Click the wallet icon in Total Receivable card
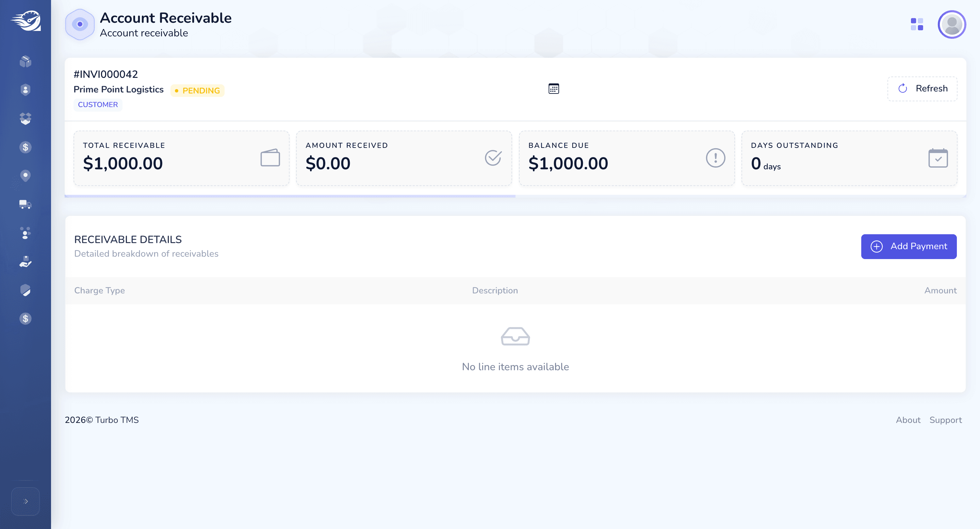980x529 pixels. point(270,158)
